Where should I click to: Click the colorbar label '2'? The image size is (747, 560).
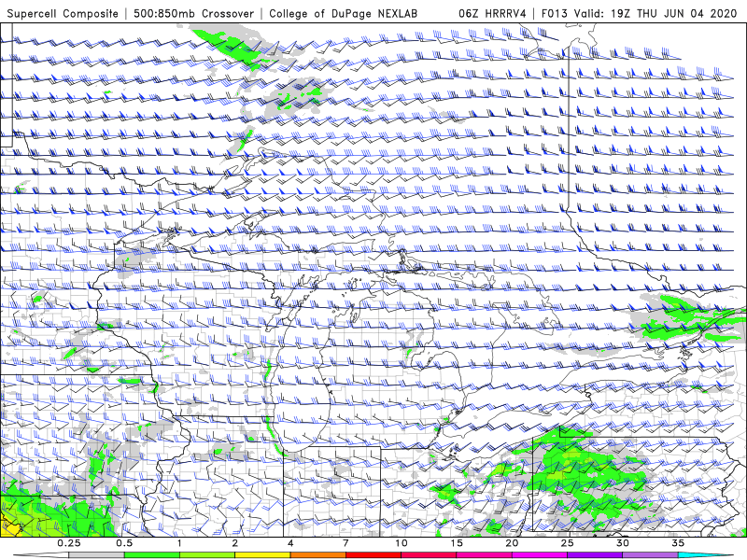tap(235, 543)
